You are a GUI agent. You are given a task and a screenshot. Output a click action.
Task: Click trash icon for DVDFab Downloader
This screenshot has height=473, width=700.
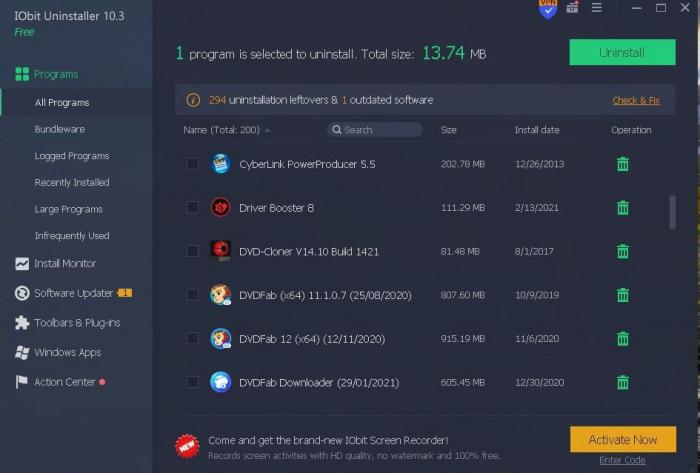pyautogui.click(x=623, y=382)
